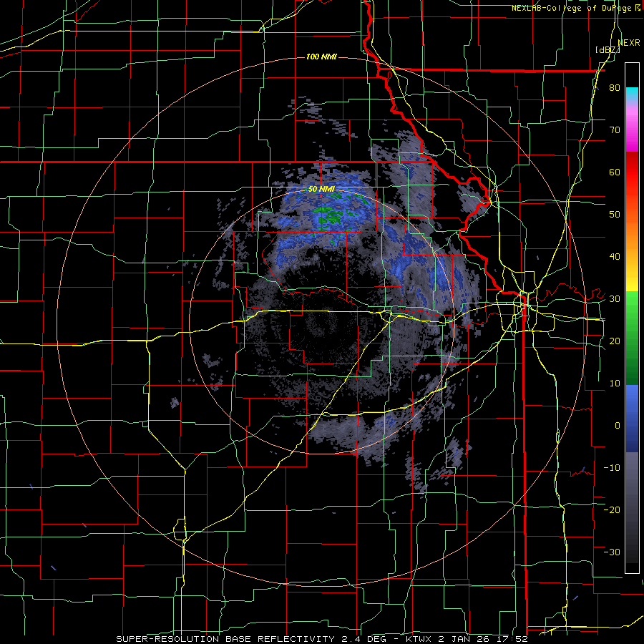This screenshot has width=644, height=644.
Task: Click the 50 dBZ value on the color scale
Action: pos(615,215)
